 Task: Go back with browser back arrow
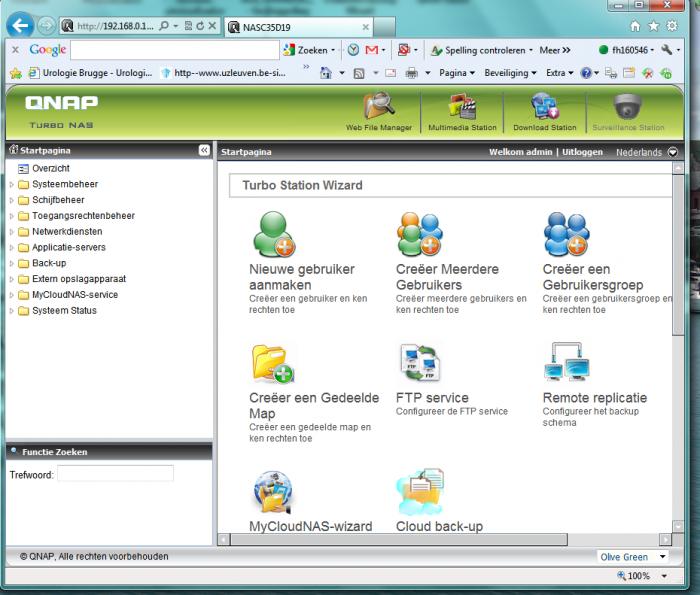(20, 25)
